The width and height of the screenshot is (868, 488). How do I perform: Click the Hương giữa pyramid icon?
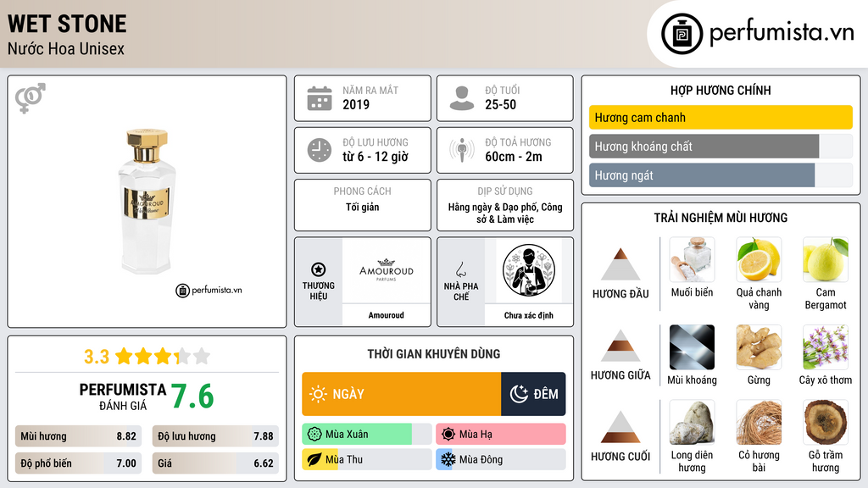click(x=620, y=346)
